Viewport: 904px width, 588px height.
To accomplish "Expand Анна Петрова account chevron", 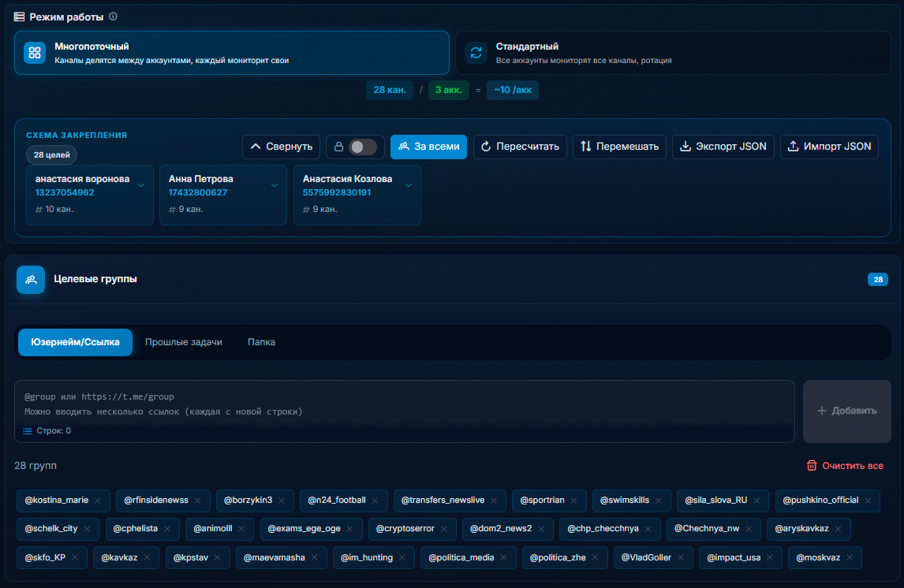I will tap(275, 185).
